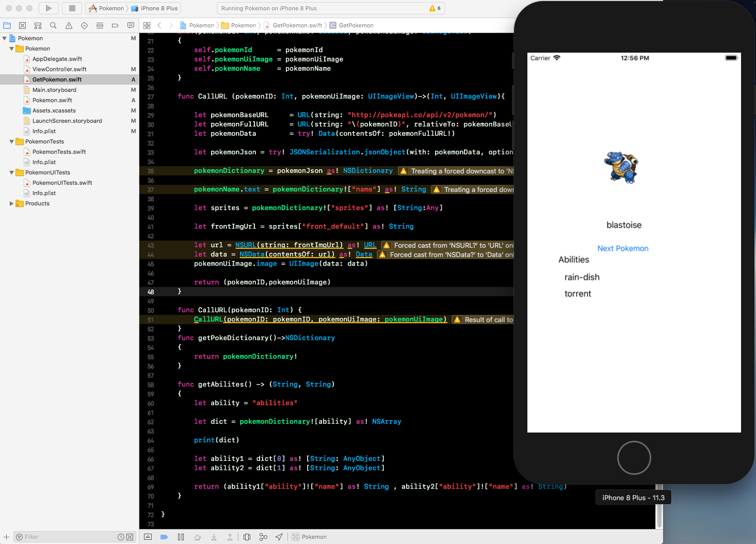Open the Issue navigator
Viewport: 756px width, 544px height.
tap(69, 25)
